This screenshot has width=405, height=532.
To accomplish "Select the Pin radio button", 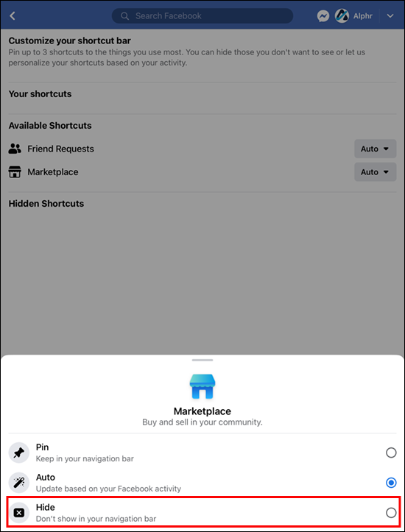I will pyautogui.click(x=391, y=453).
